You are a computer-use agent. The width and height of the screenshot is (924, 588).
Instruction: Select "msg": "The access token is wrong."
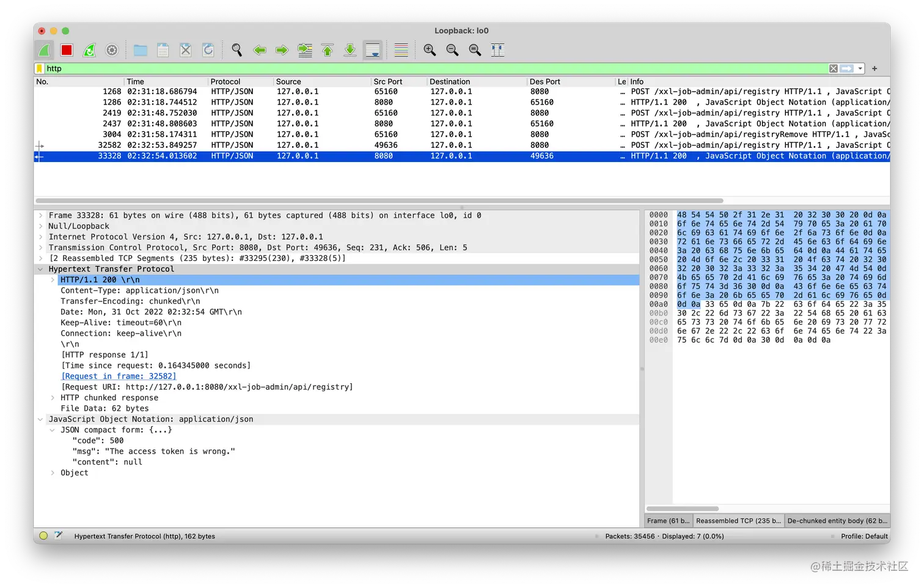click(x=153, y=452)
